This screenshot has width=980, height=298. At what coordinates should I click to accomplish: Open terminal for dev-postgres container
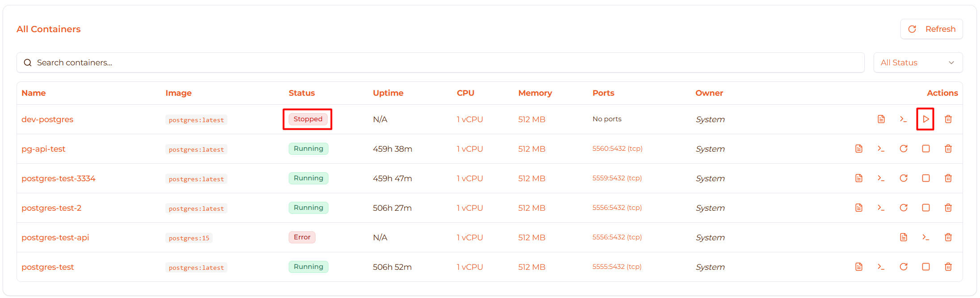[x=903, y=119]
